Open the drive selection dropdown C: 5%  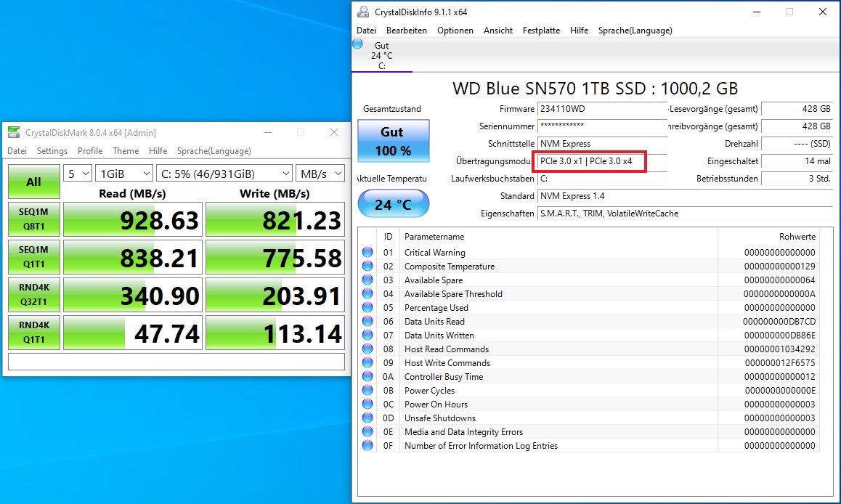224,174
